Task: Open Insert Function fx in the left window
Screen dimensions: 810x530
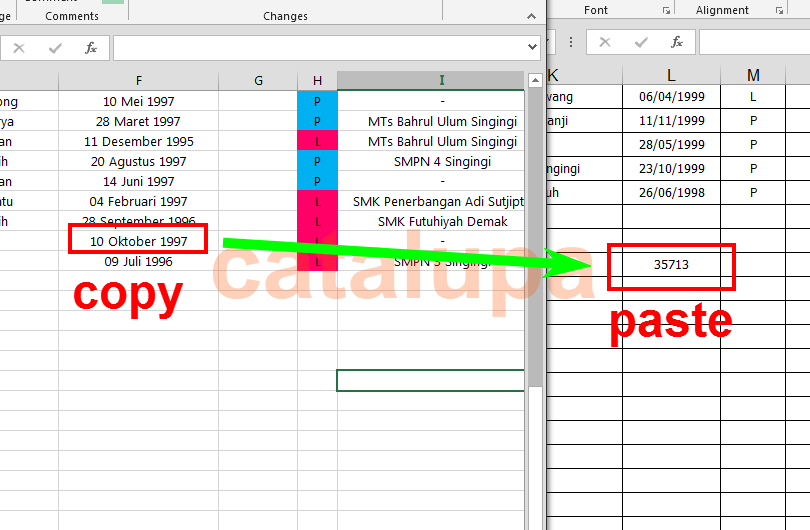Action: 91,49
